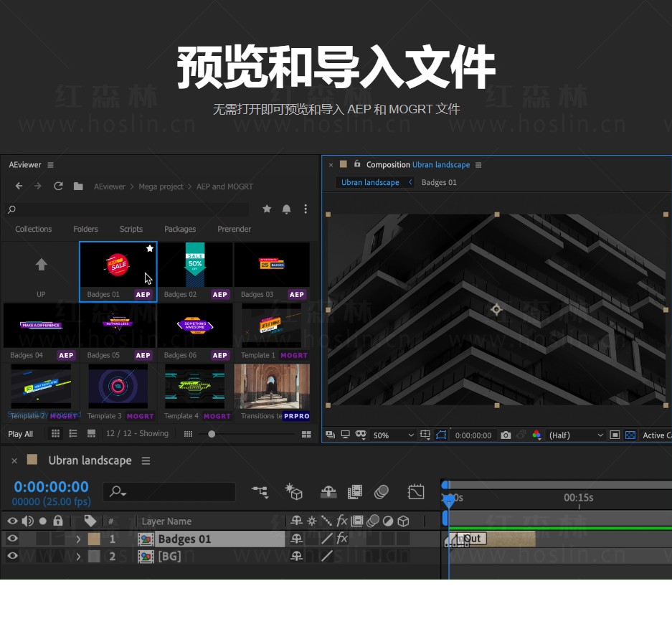Screen dimensions: 672x619
Task: Open the (Half) resolution dropdown
Action: pos(576,435)
